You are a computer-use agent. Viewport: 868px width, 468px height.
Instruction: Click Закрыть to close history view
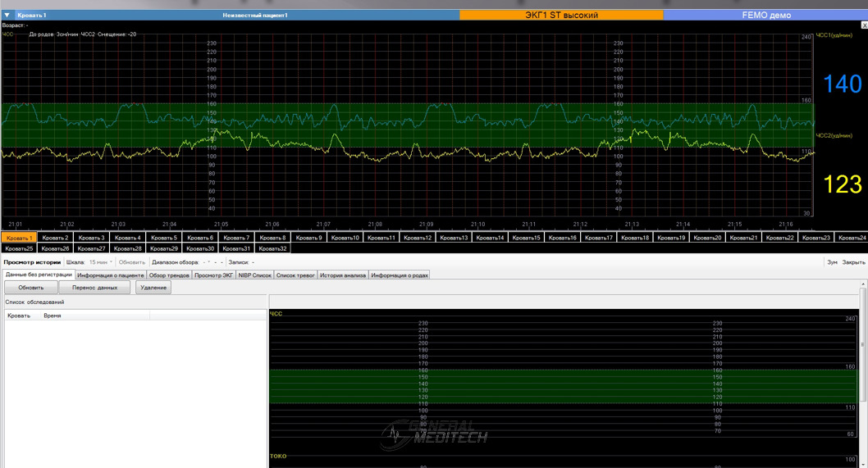(853, 262)
